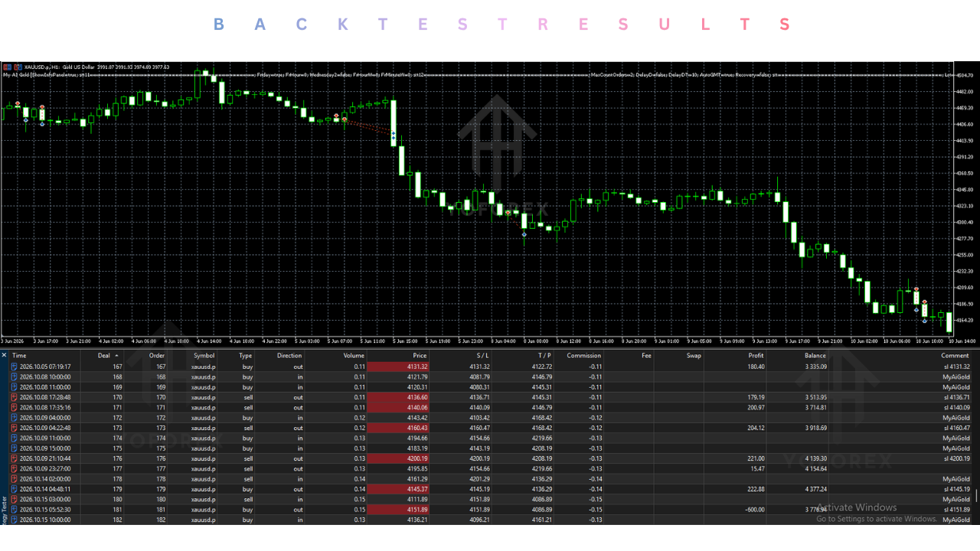Sort by the Direction column header
The height and width of the screenshot is (551, 980).
(289, 355)
